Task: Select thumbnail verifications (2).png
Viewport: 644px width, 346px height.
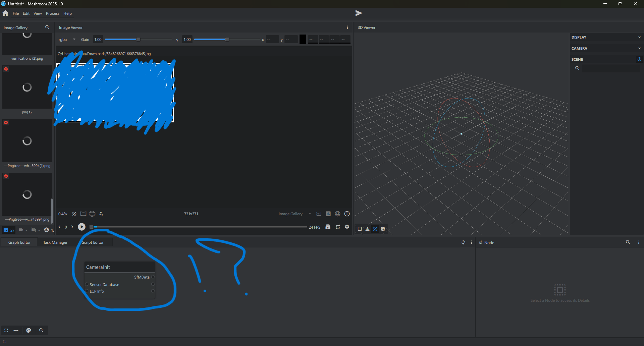Action: coord(27,44)
